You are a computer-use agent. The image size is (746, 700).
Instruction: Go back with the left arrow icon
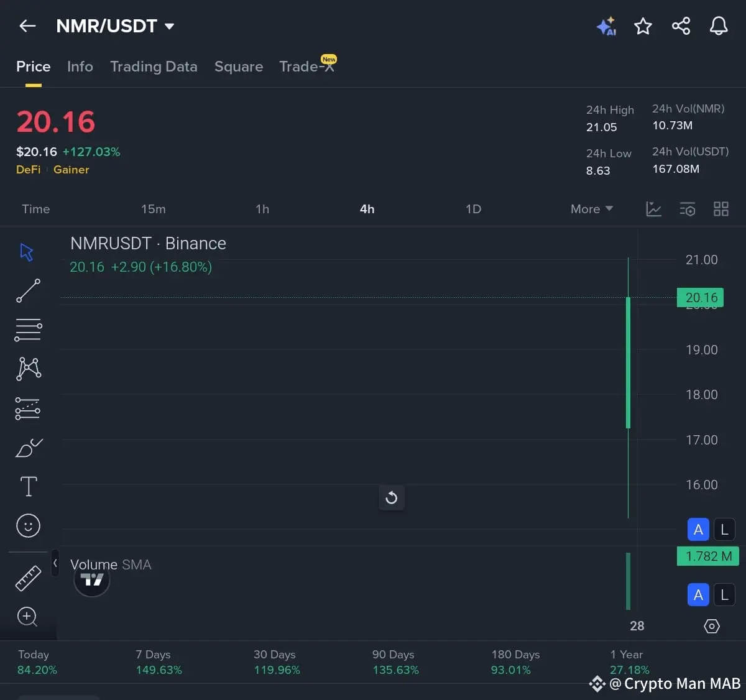(x=27, y=25)
